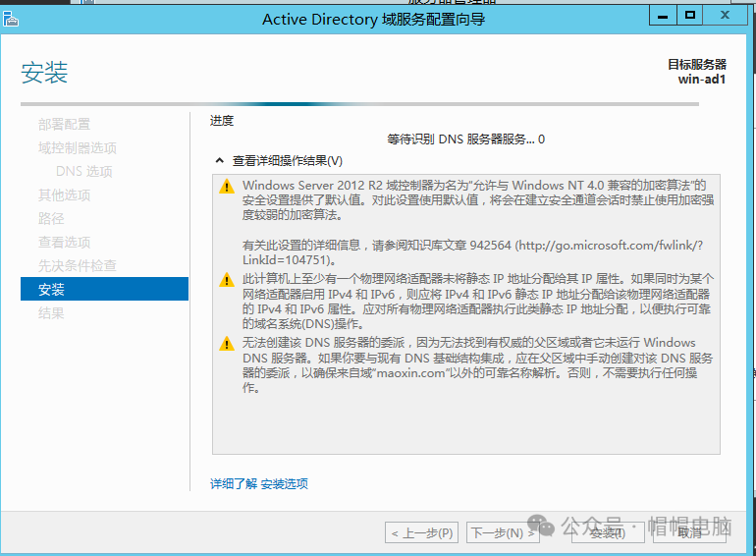Select 部署配置 step in sidebar
Screen dimensions: 756x556
pyautogui.click(x=64, y=125)
